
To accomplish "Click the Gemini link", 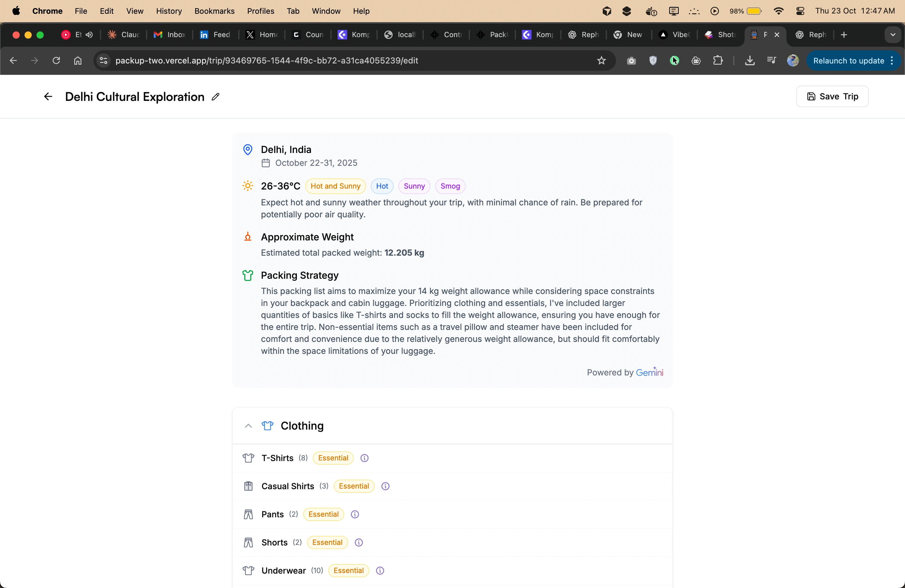I will coord(649,372).
